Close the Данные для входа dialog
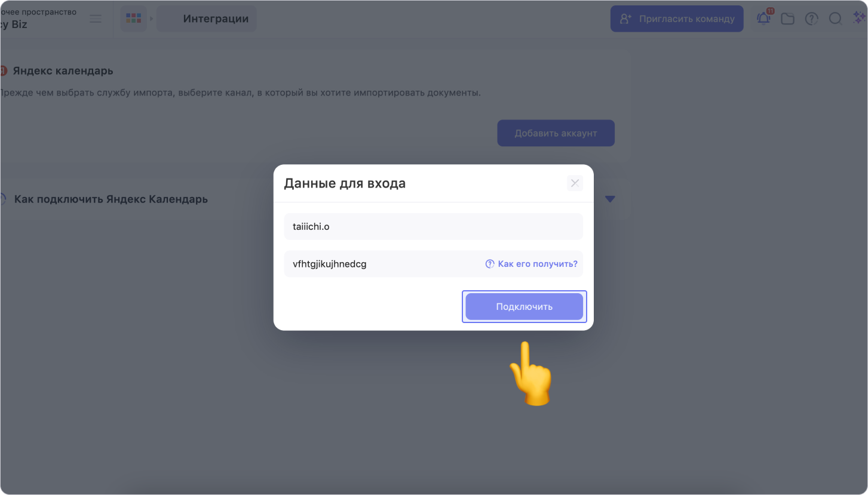Screen dimensions: 868x495 [x=575, y=183]
